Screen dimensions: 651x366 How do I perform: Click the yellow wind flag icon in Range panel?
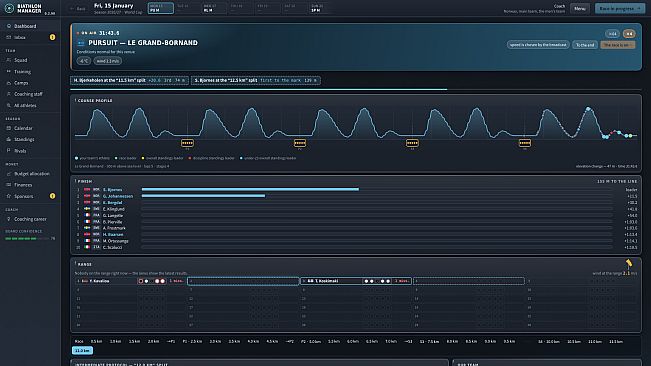(x=629, y=263)
